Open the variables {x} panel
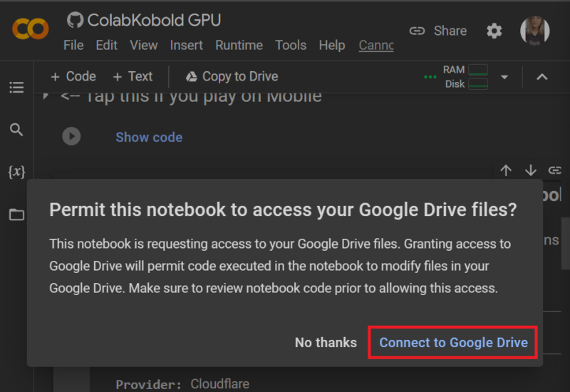Screen dimensions: 570x392 pos(16,172)
